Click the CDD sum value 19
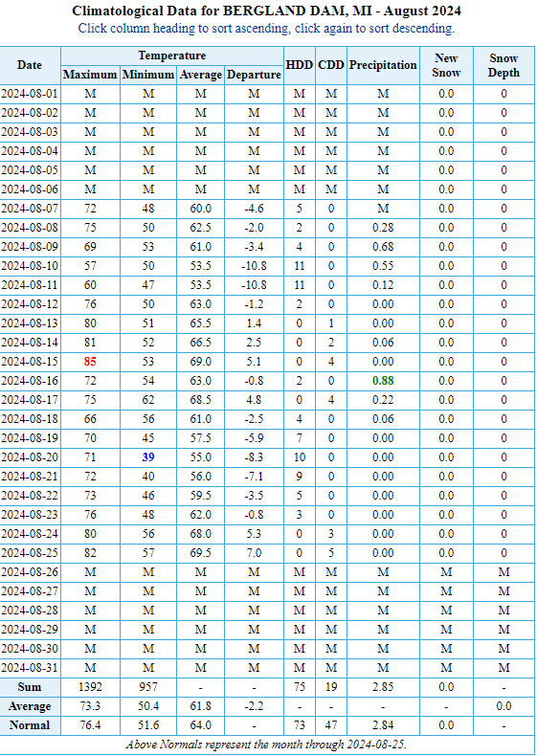This screenshot has width=537, height=756. [331, 687]
